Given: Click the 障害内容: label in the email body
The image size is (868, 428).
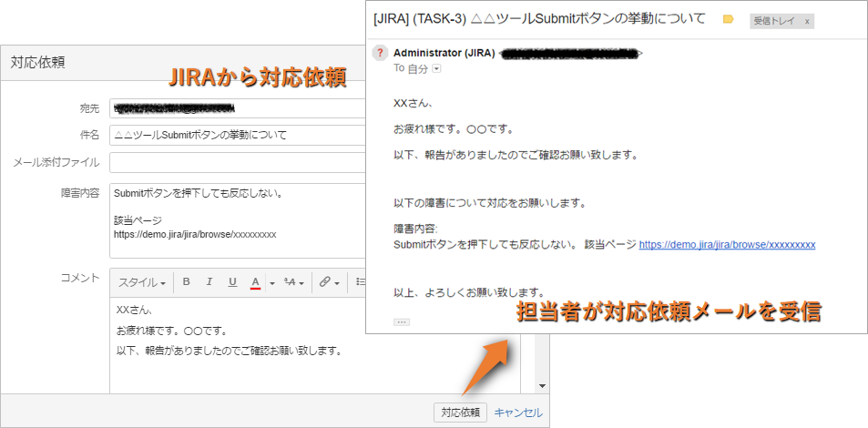Looking at the screenshot, I should (415, 229).
